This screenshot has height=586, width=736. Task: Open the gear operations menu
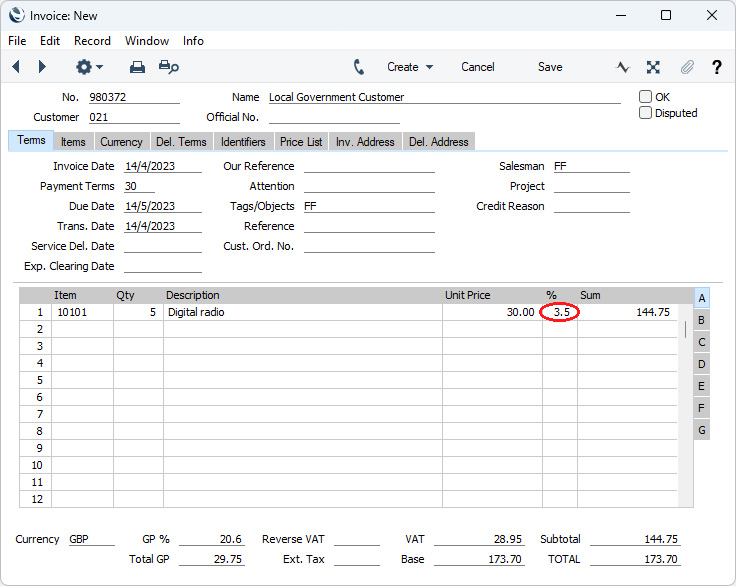(89, 67)
